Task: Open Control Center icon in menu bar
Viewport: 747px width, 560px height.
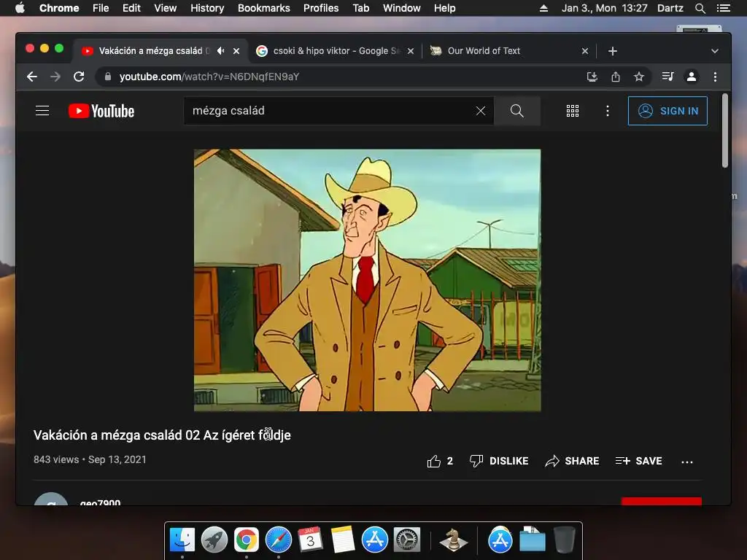Action: pyautogui.click(x=723, y=8)
